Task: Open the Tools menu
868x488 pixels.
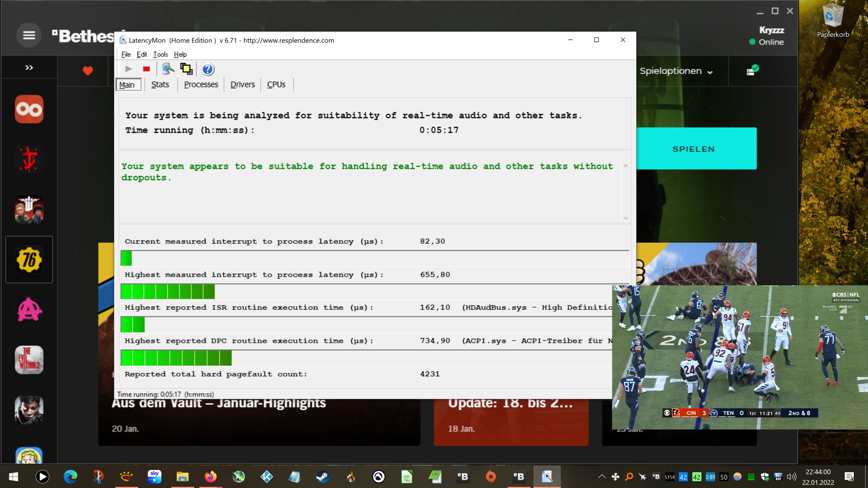Action: click(x=160, y=54)
